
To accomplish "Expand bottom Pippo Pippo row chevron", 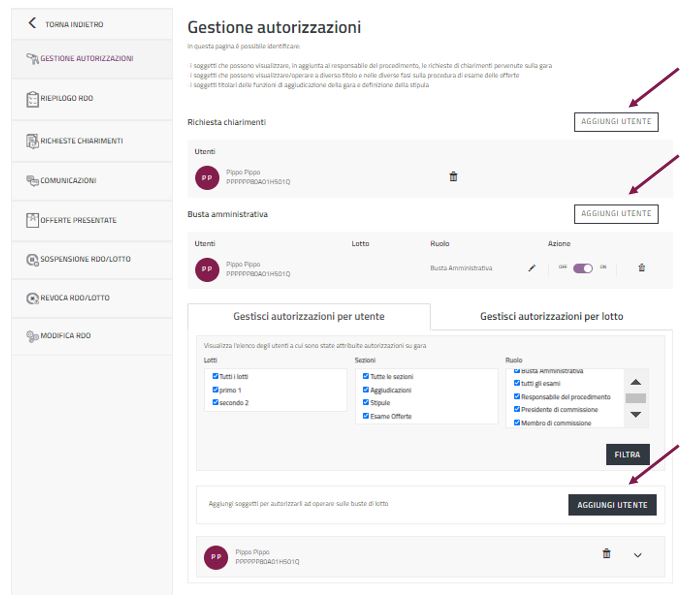I will pos(639,555).
